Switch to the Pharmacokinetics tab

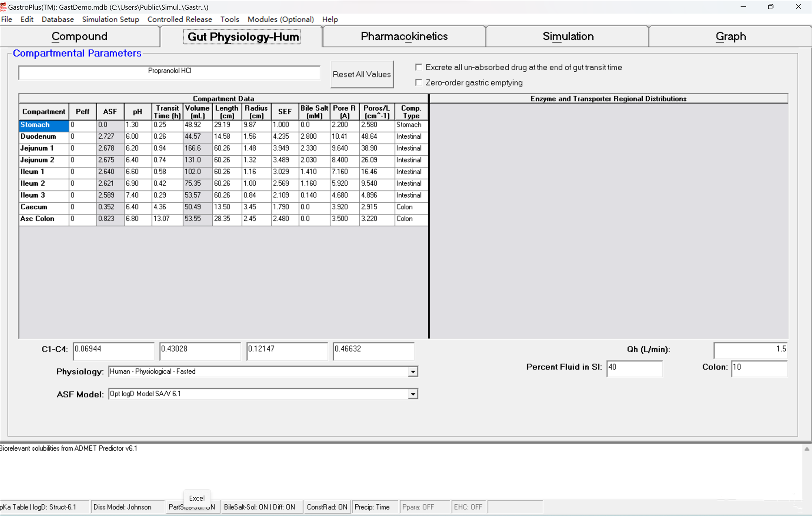point(404,37)
